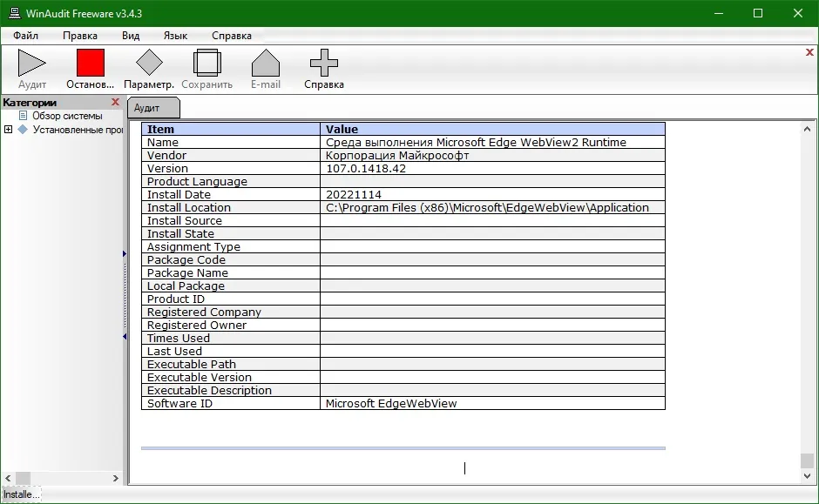Click the Сохранить save icon
This screenshot has height=504, width=819.
pos(206,63)
